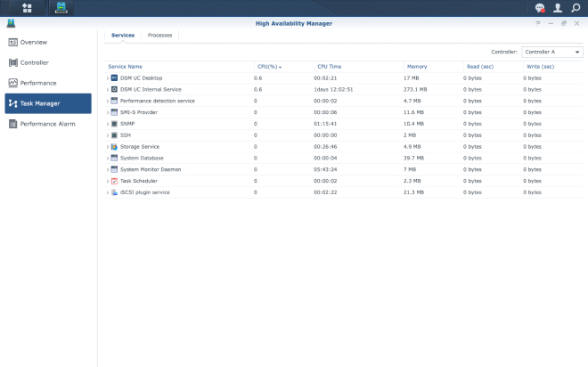Click the High Availability Manager taskbar icon
This screenshot has width=588, height=367.
[61, 8]
